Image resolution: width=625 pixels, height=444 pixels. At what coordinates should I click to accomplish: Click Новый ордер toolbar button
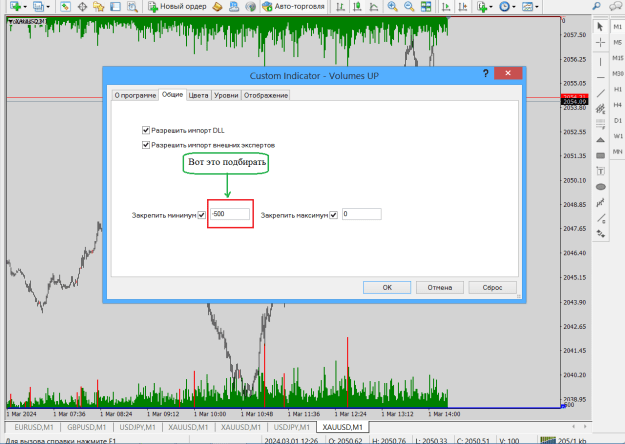(177, 6)
